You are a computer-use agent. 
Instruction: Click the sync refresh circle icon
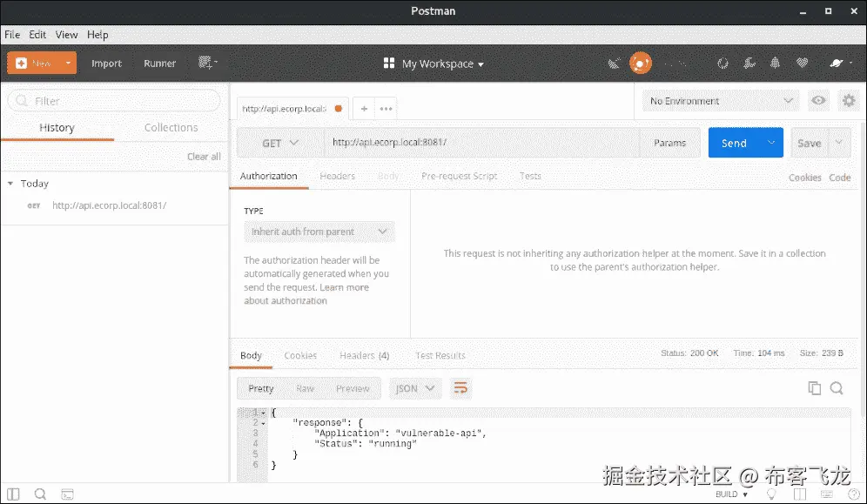click(722, 64)
